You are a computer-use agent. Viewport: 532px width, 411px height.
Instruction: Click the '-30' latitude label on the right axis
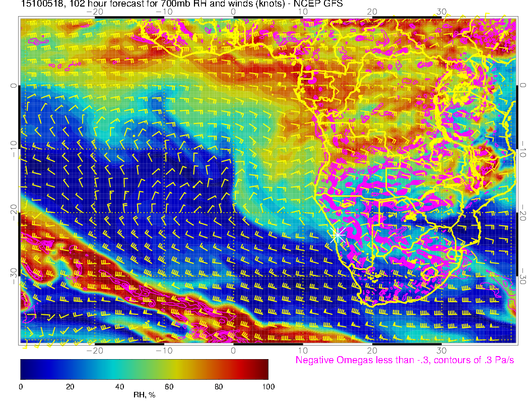[522, 276]
